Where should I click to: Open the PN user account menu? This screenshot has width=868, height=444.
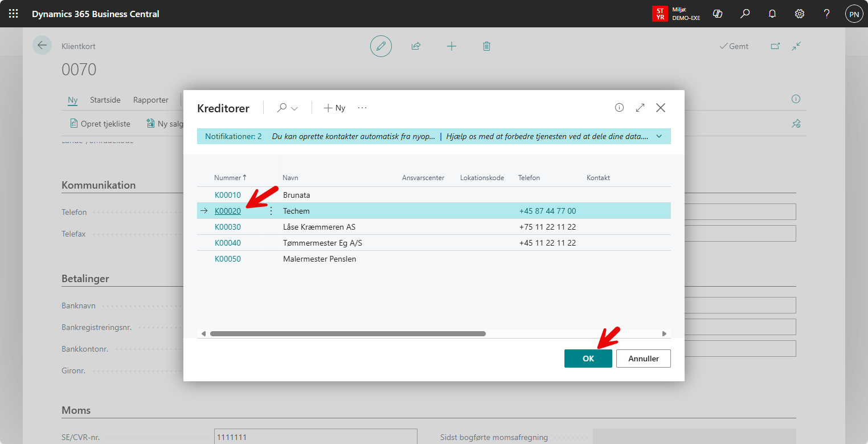coord(854,14)
